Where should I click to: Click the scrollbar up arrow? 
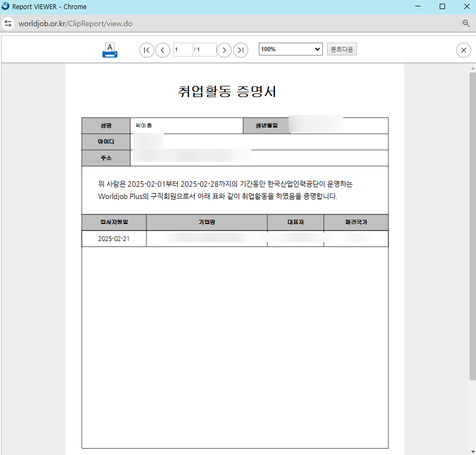473,68
